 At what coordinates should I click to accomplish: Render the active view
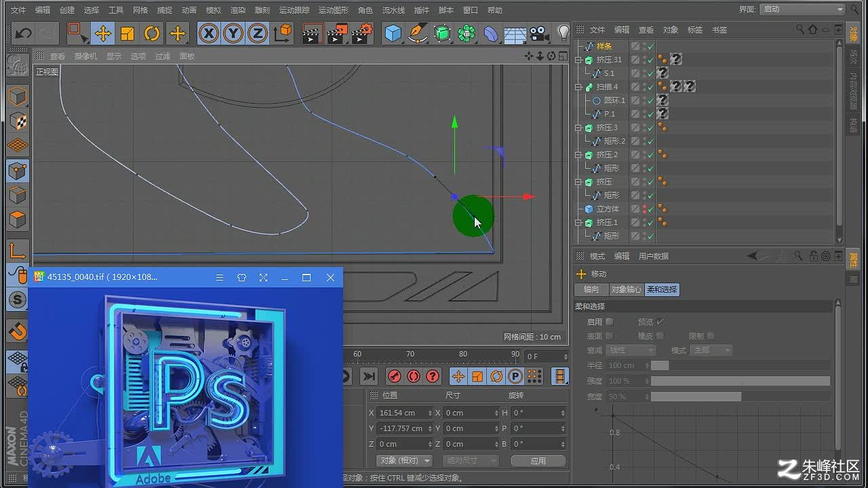pos(312,33)
